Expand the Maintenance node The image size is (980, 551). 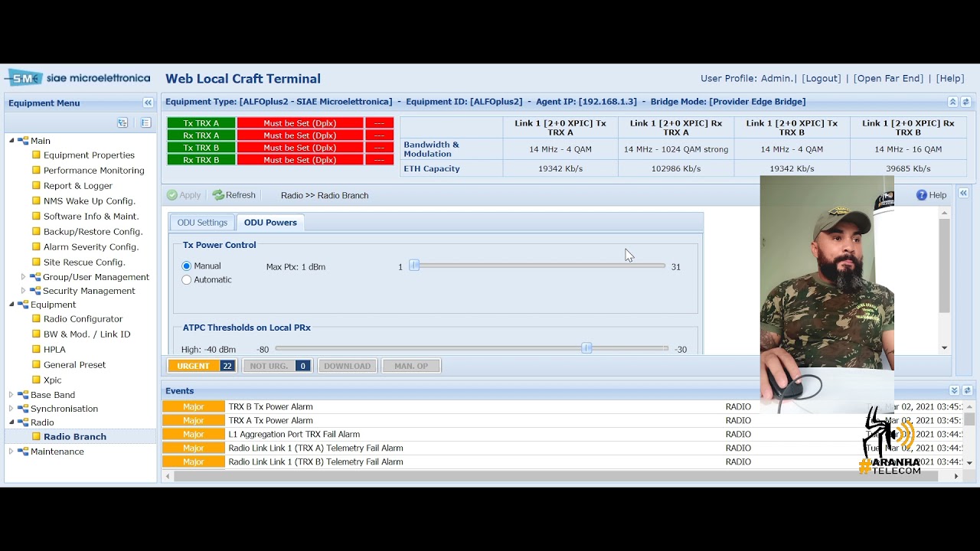click(x=11, y=452)
